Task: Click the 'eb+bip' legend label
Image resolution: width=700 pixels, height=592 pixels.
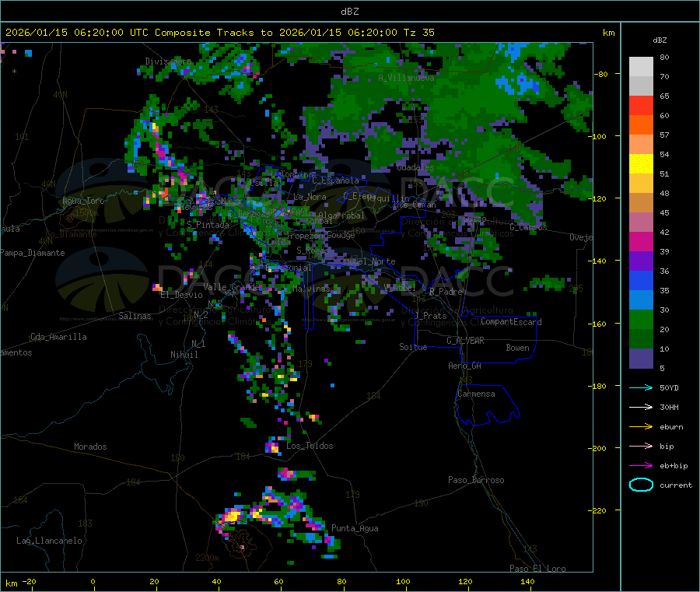Action: click(x=674, y=466)
